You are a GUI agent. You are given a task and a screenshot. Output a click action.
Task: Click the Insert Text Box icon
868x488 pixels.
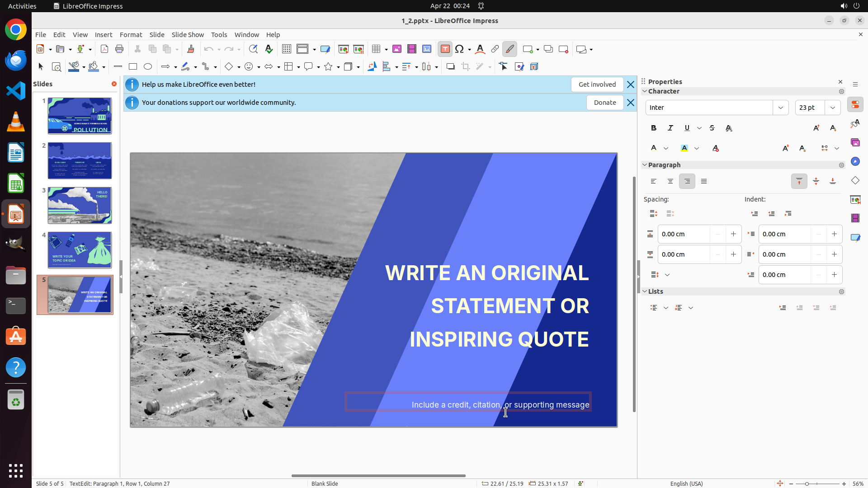445,49
